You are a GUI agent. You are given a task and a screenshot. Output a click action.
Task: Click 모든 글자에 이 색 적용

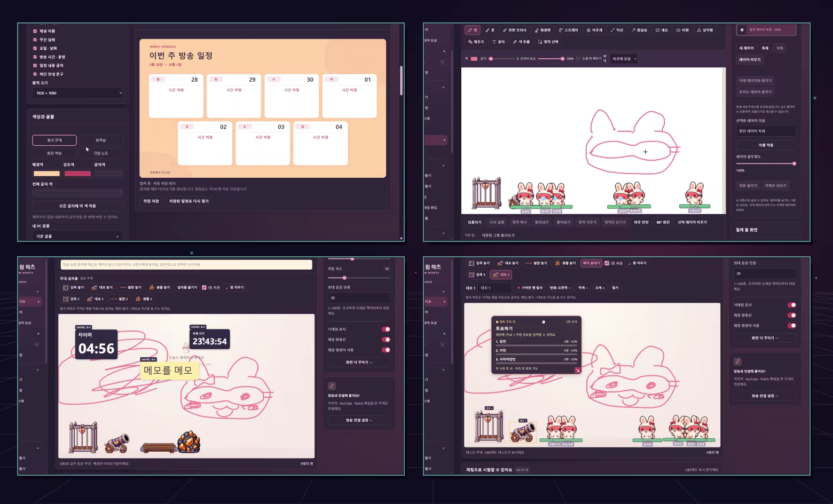(x=77, y=206)
